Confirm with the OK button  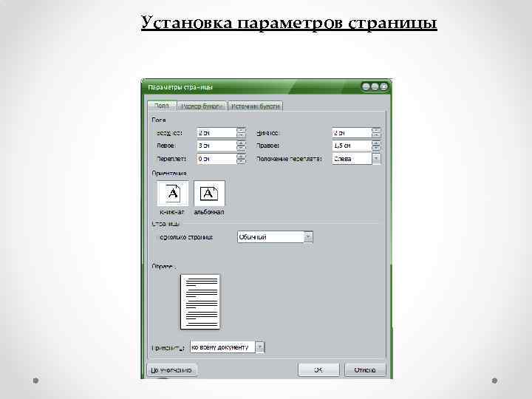[318, 370]
